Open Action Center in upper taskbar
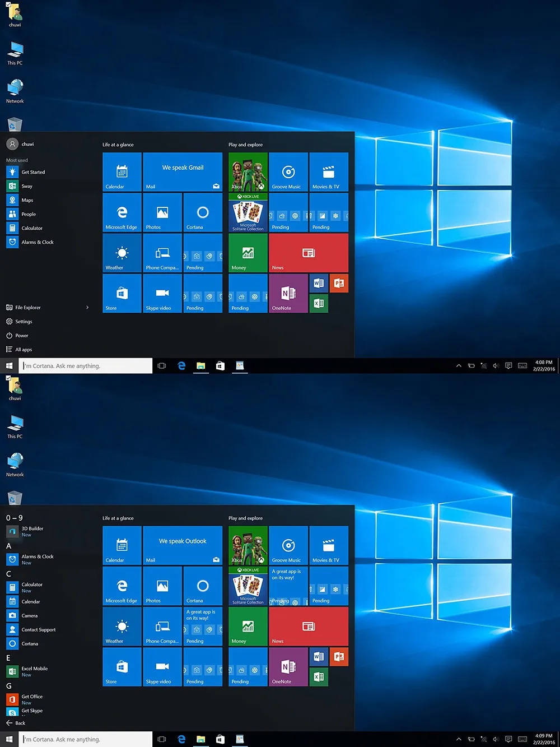This screenshot has width=560, height=747. [508, 366]
